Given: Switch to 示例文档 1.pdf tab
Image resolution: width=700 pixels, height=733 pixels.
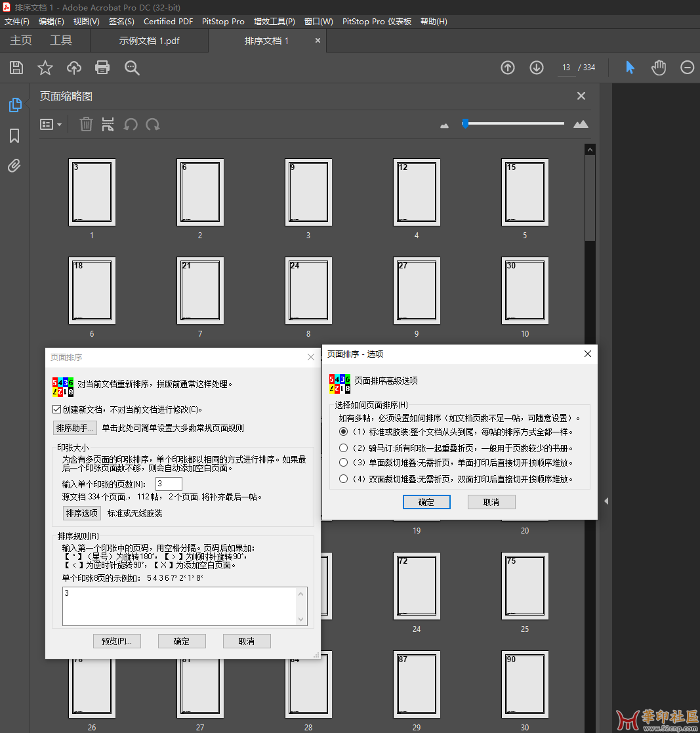Looking at the screenshot, I should click(x=149, y=41).
